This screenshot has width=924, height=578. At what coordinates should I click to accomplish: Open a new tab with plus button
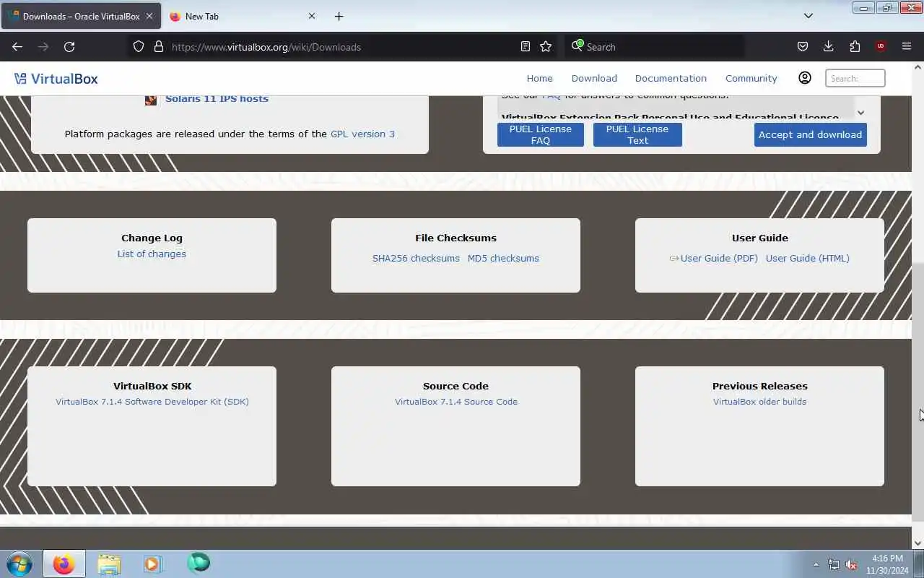(x=339, y=16)
